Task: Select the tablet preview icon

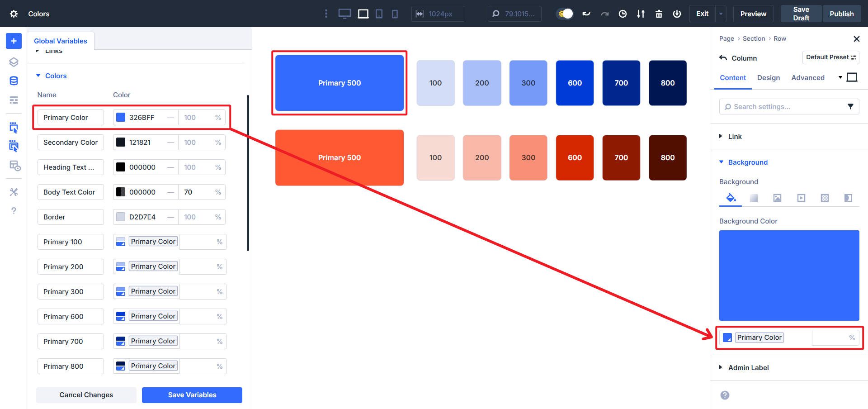Action: click(x=379, y=14)
